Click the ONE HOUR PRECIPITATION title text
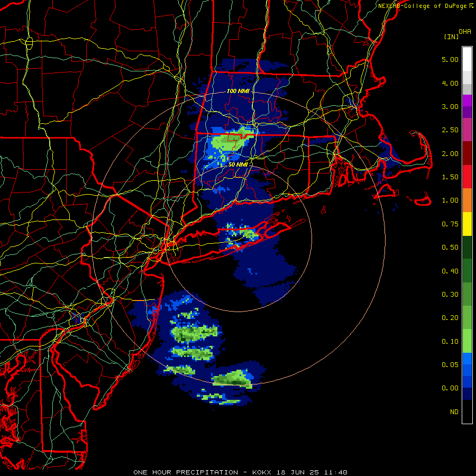476x476 pixels. click(x=186, y=472)
